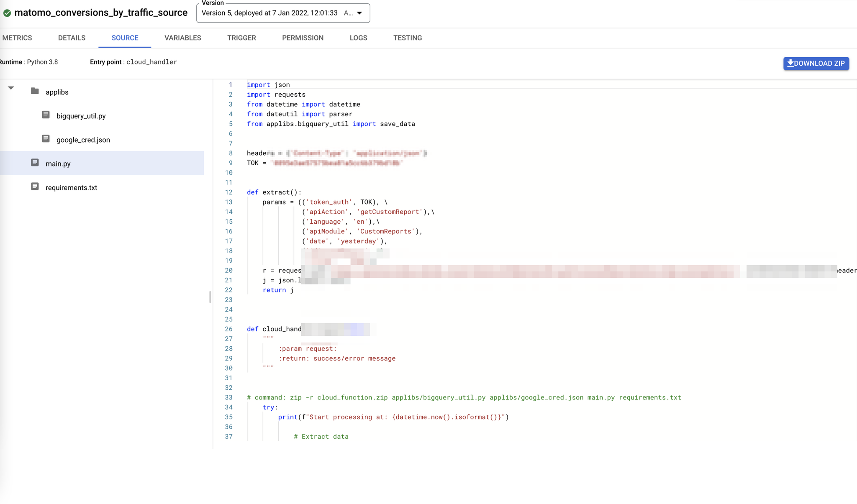Image resolution: width=857 pixels, height=504 pixels.
Task: Click the 'import requests' code line
Action: 276,95
